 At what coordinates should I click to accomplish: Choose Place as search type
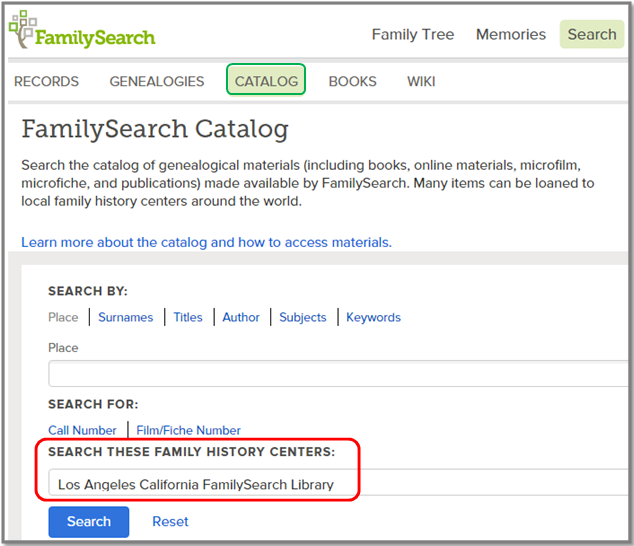tap(63, 317)
